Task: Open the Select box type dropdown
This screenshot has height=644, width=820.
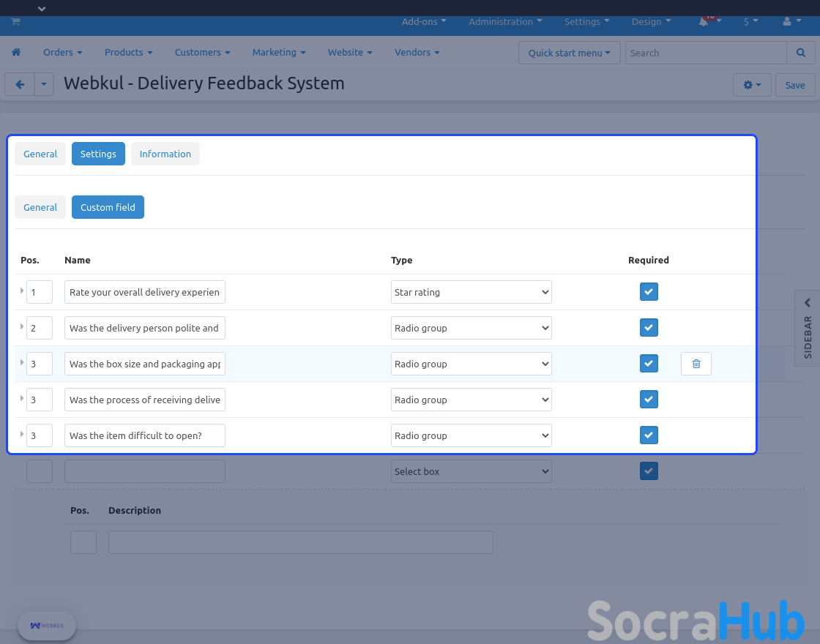Action: (x=471, y=471)
